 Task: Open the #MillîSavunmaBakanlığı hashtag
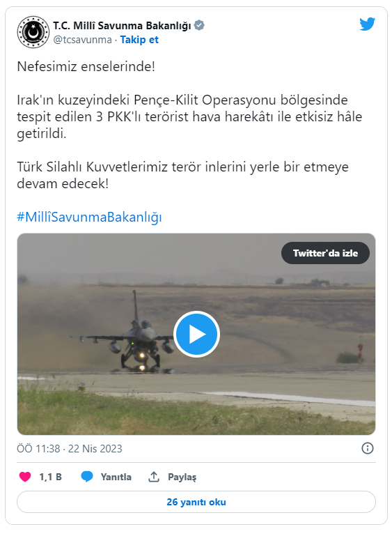coord(89,217)
